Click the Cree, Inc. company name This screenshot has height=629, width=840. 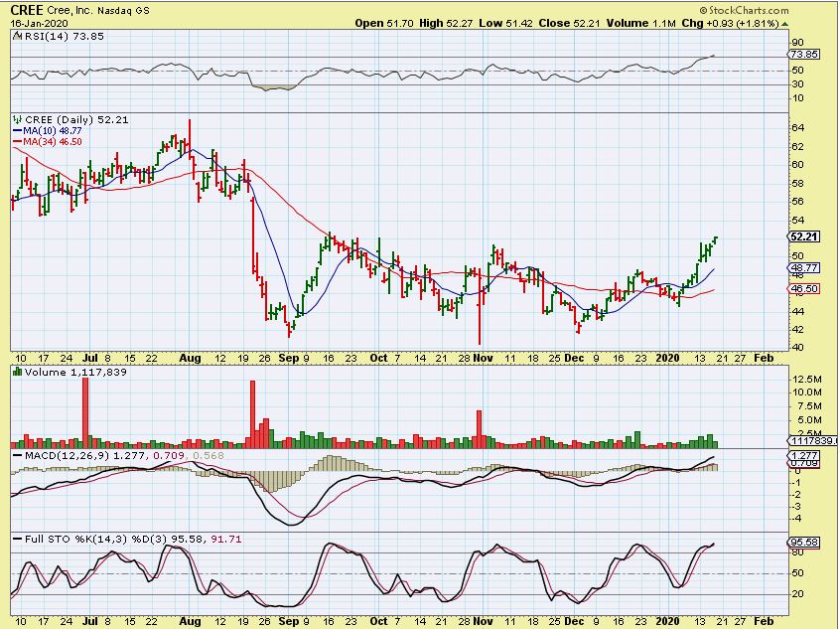click(70, 10)
